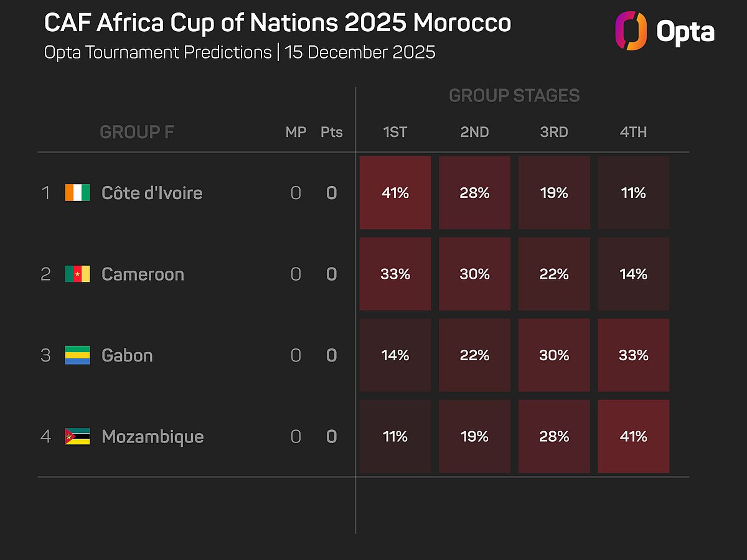Click the chart title CAF Africa Cup
The image size is (747, 560).
[277, 24]
